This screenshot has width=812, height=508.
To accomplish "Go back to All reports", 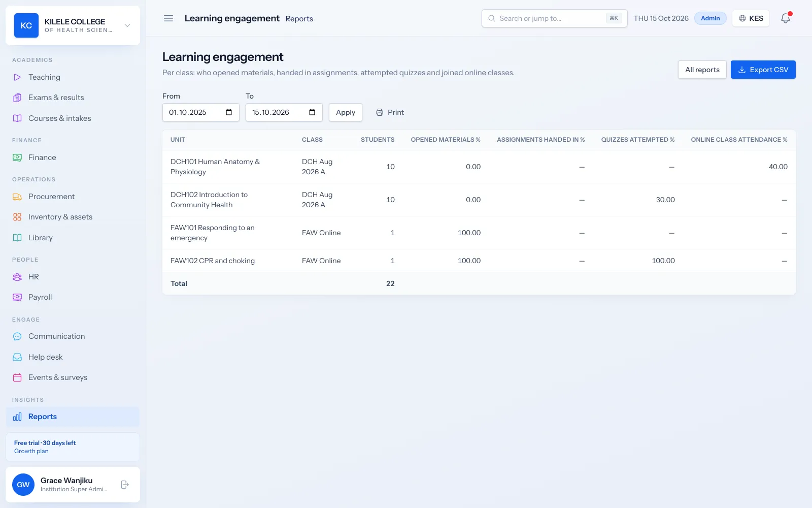I will pyautogui.click(x=702, y=70).
